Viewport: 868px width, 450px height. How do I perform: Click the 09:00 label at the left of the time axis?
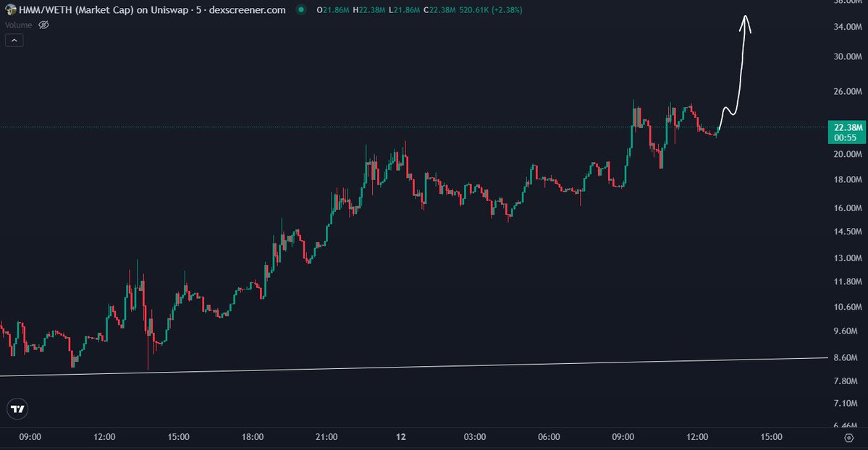pos(30,437)
